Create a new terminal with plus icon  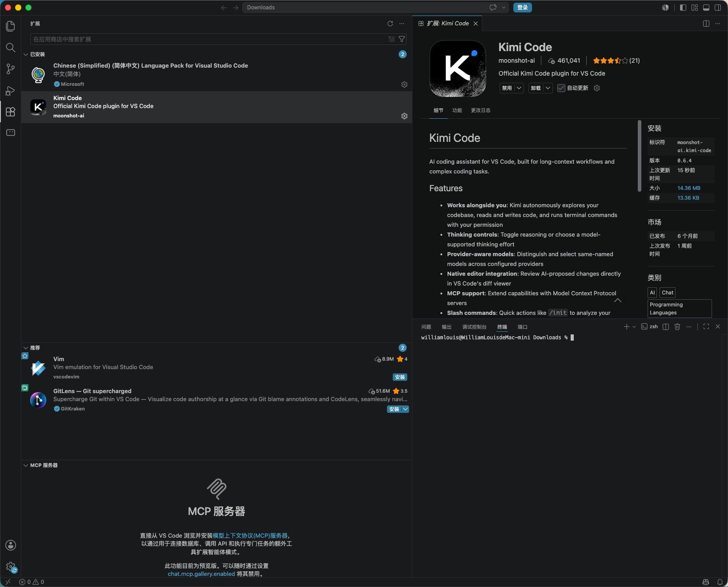[626, 327]
